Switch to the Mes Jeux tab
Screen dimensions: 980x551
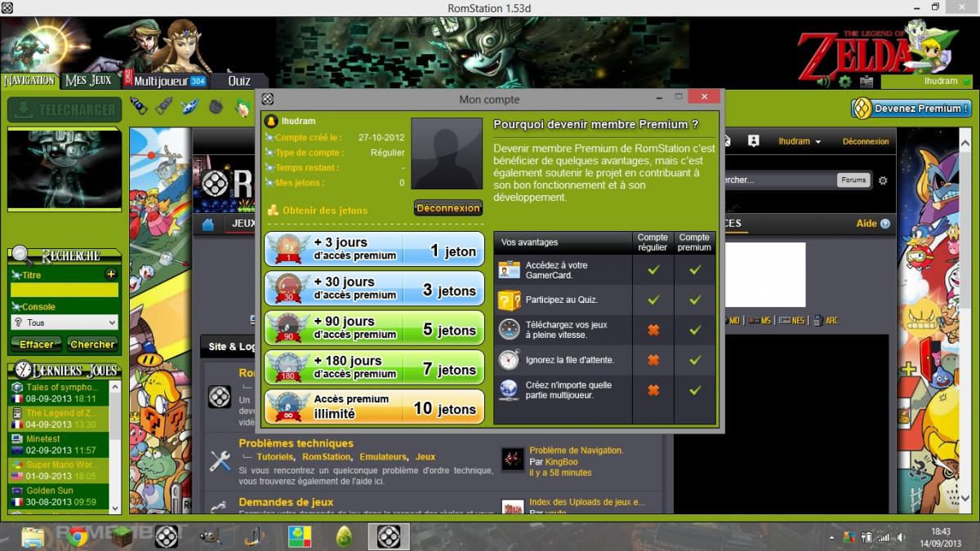coord(88,80)
